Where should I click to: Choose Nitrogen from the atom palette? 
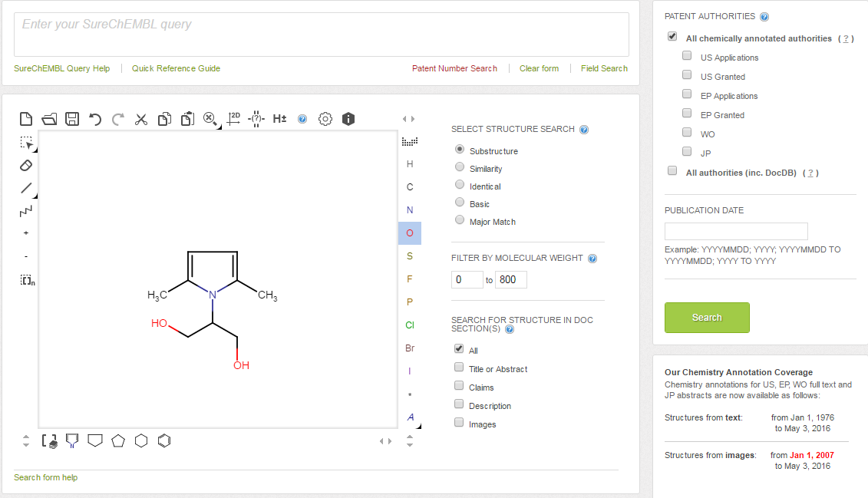[x=410, y=210]
